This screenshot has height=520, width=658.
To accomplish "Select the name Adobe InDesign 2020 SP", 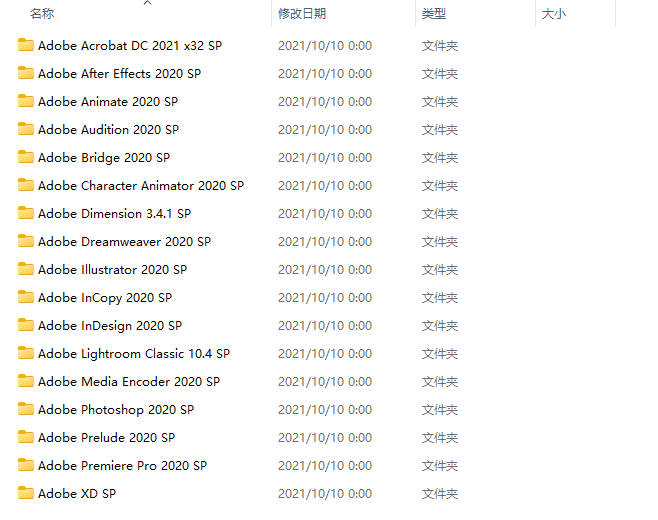I will [x=110, y=326].
